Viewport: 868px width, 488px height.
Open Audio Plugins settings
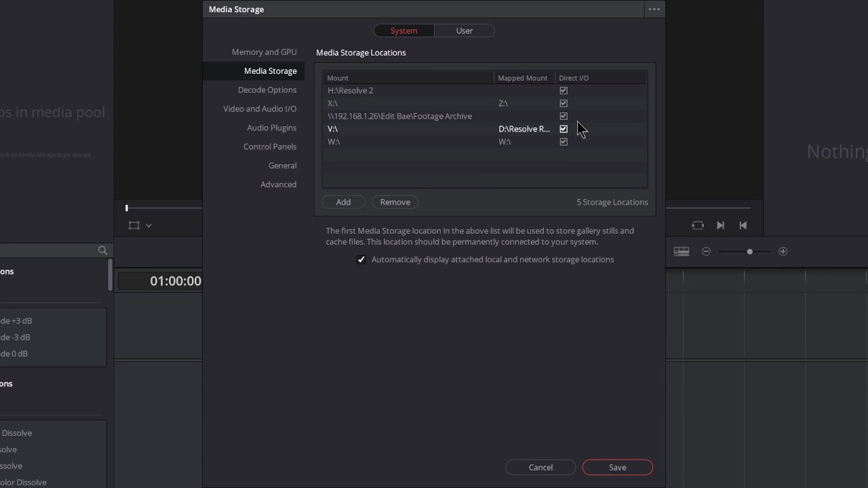click(x=272, y=128)
